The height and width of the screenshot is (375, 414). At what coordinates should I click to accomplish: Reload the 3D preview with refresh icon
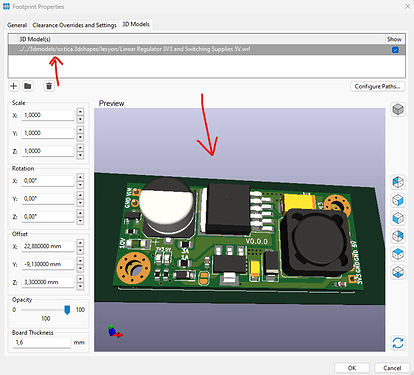tap(398, 343)
